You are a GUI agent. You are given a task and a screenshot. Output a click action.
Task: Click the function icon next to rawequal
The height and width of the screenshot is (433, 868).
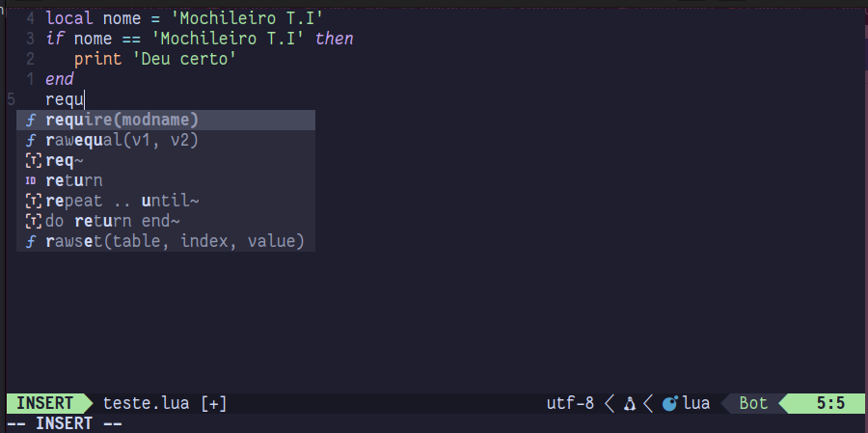(31, 140)
